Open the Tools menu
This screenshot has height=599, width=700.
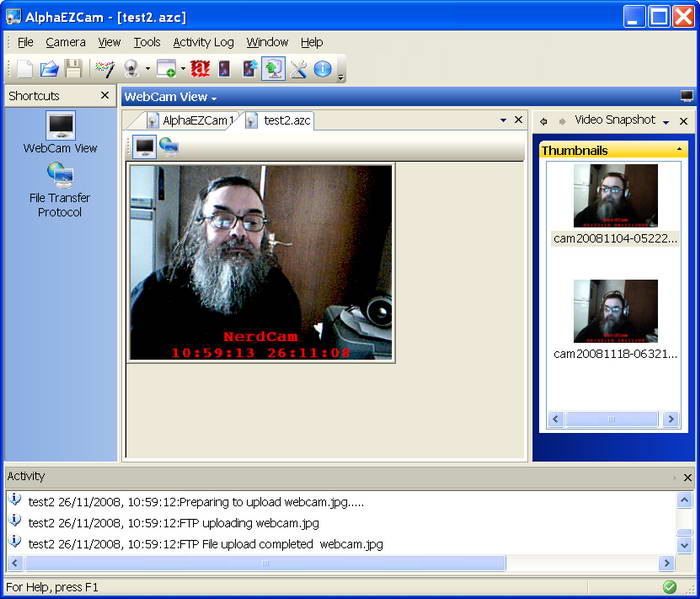pos(147,42)
